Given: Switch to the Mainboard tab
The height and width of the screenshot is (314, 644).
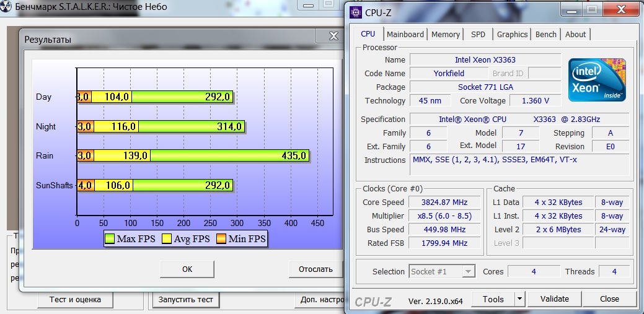Looking at the screenshot, I should pyautogui.click(x=405, y=35).
